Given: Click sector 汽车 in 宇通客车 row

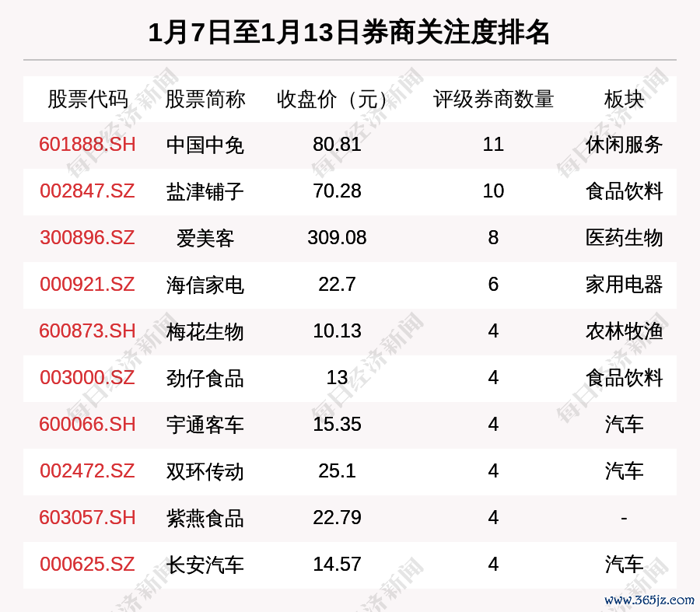Looking at the screenshot, I should click(x=624, y=425).
